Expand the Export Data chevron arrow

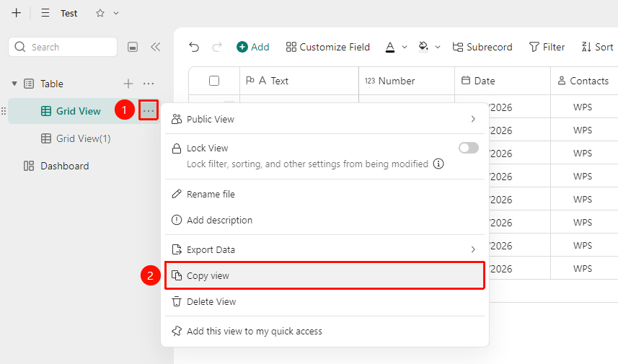[x=473, y=249]
